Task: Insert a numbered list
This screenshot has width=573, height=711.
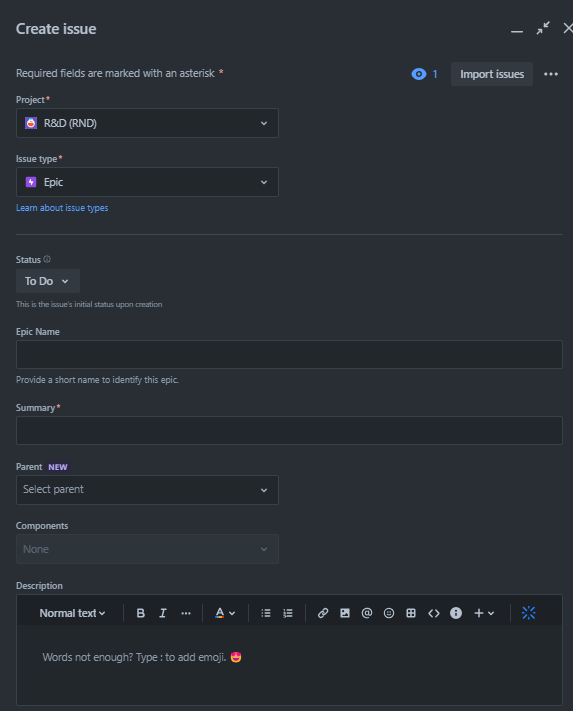Action: tap(288, 613)
